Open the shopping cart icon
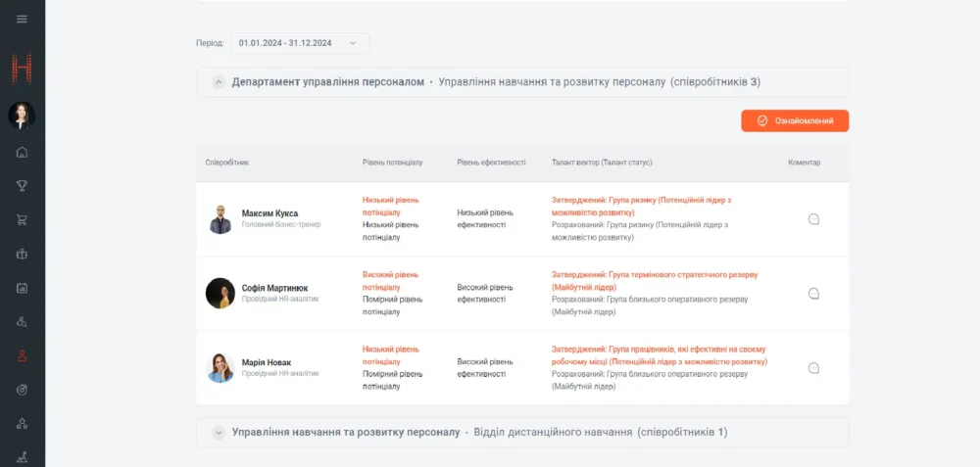Image resolution: width=980 pixels, height=467 pixels. pos(22,220)
